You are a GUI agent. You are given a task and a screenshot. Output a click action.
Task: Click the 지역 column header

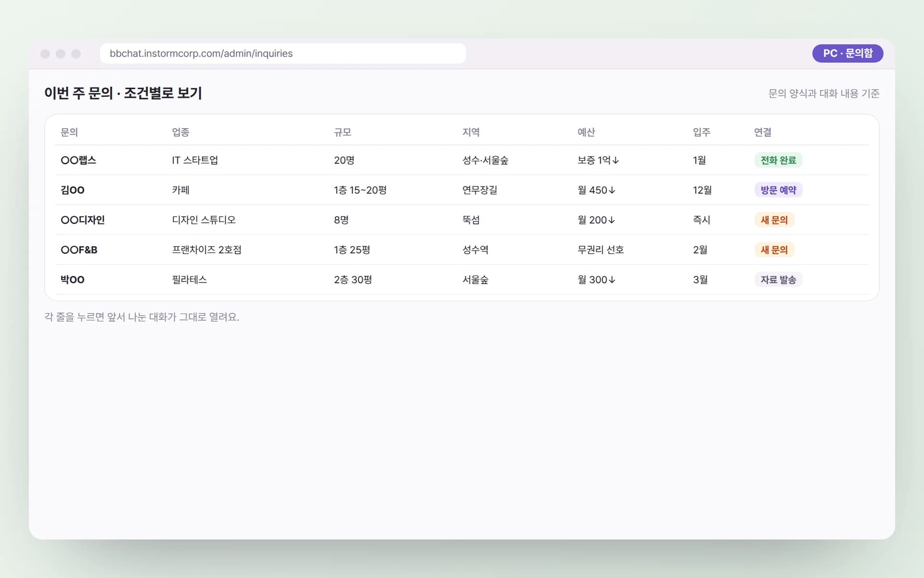coord(471,132)
